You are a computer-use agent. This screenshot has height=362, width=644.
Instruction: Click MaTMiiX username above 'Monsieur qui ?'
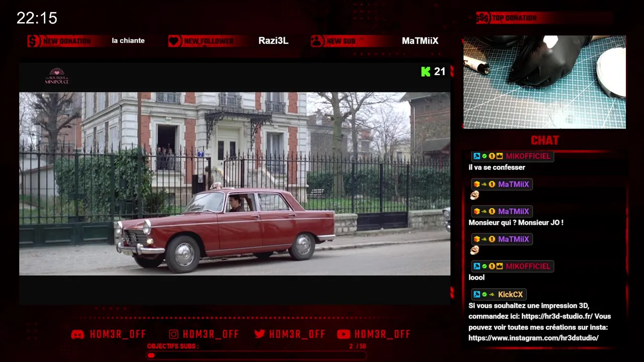coord(513,212)
